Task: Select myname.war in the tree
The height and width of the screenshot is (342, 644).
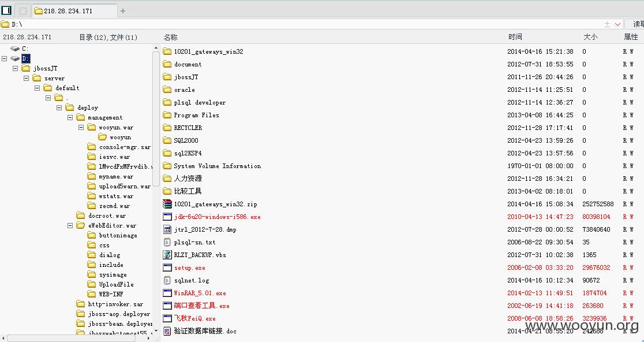Action: click(x=116, y=177)
